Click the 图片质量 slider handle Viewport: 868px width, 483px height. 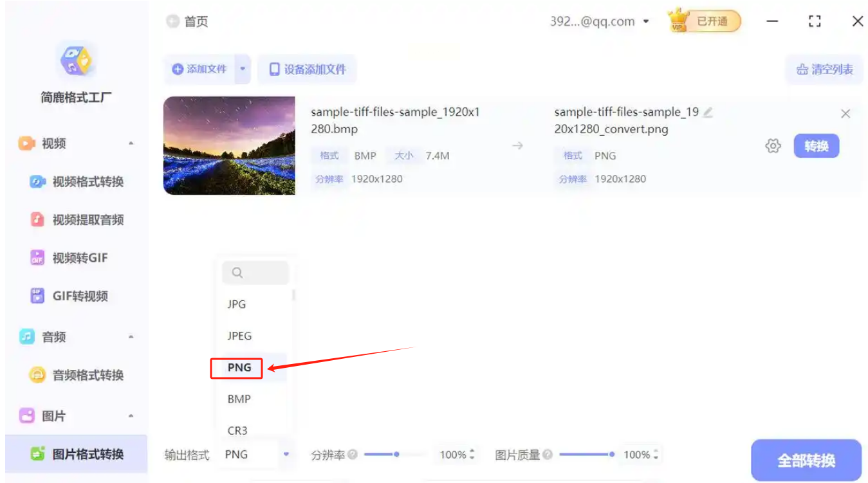[611, 455]
